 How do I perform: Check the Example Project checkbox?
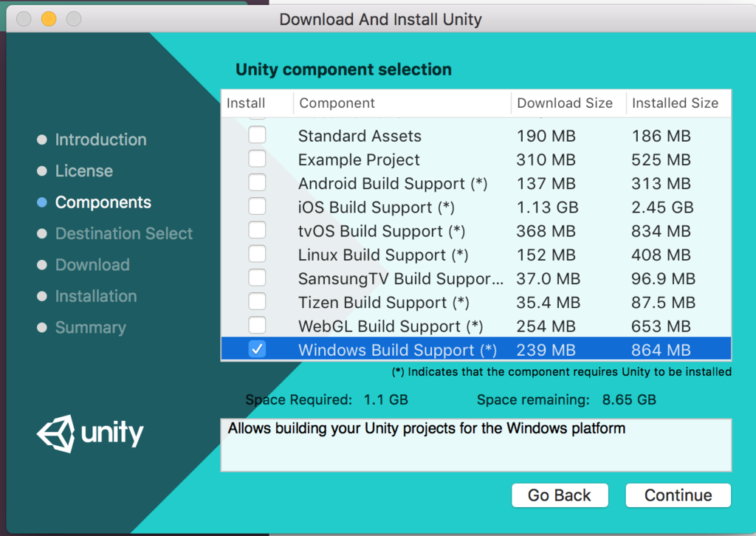coord(257,159)
